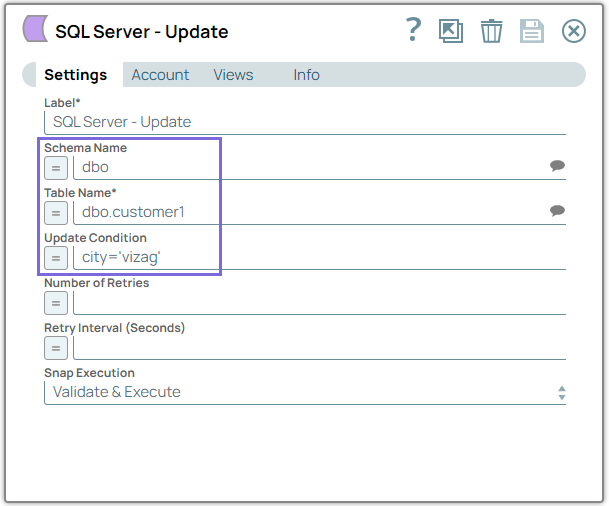609x506 pixels.
Task: Edit the Label field
Action: 305,123
